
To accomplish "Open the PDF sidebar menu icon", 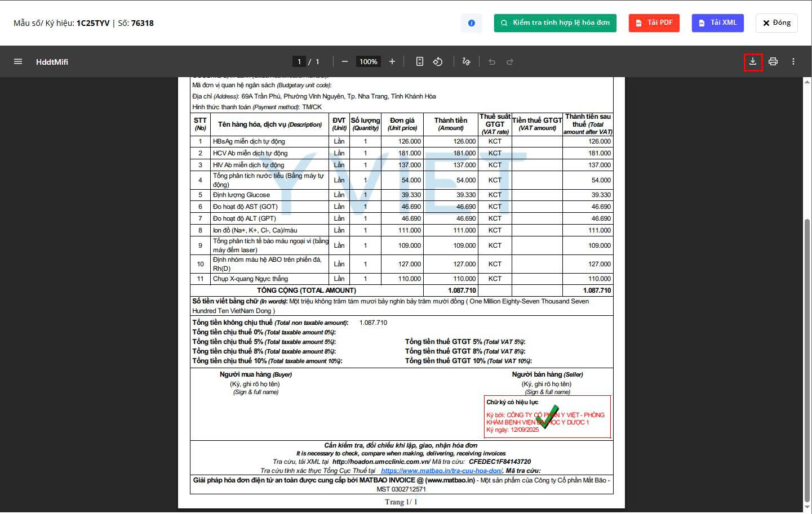I will (18, 62).
